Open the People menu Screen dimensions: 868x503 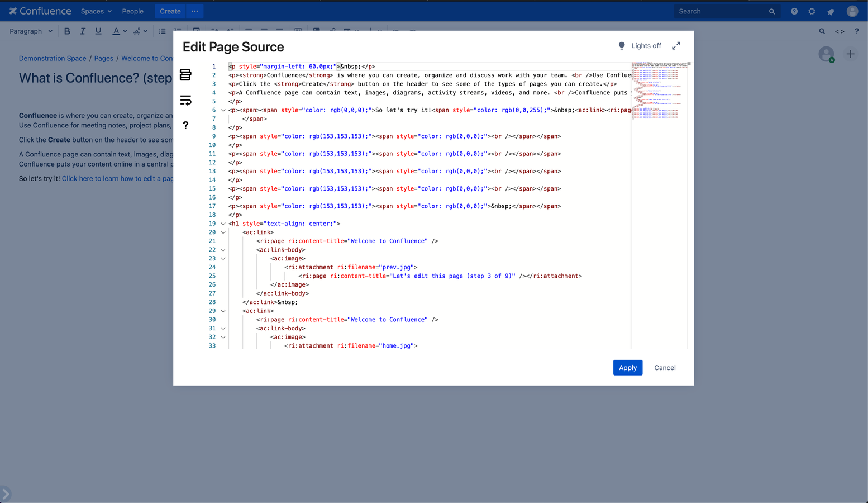133,11
